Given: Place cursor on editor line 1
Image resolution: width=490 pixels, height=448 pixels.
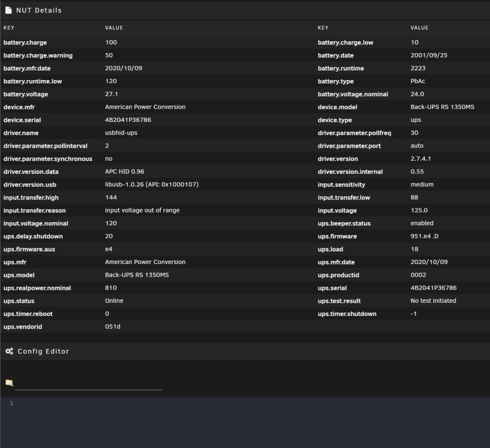Looking at the screenshot, I should tap(250, 403).
